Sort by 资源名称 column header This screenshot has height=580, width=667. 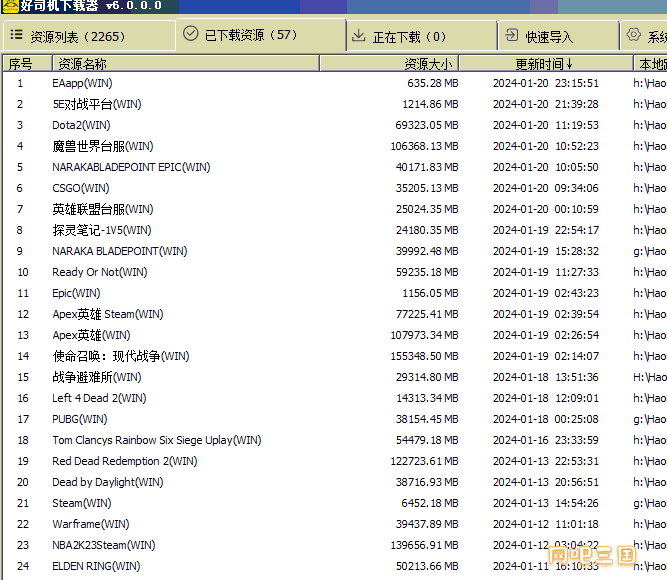pos(185,64)
